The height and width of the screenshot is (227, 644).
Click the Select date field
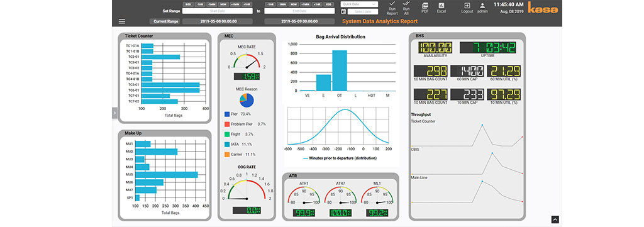(x=363, y=11)
